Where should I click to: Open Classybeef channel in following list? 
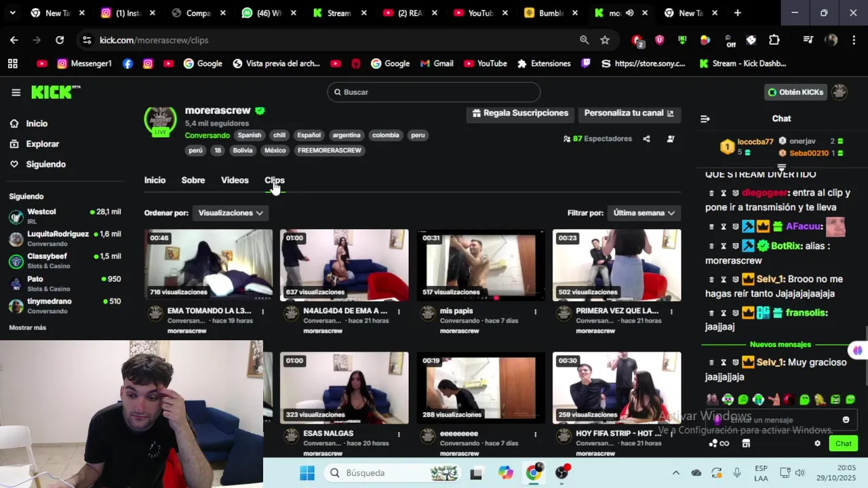(x=64, y=261)
